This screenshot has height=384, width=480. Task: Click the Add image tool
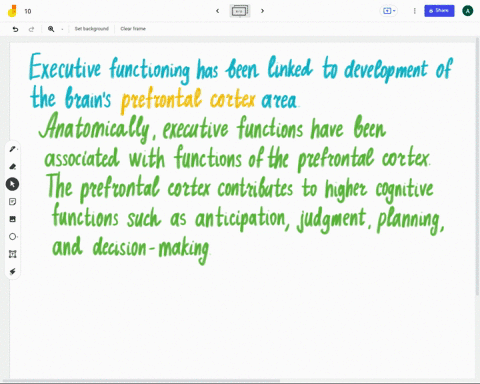(13, 219)
